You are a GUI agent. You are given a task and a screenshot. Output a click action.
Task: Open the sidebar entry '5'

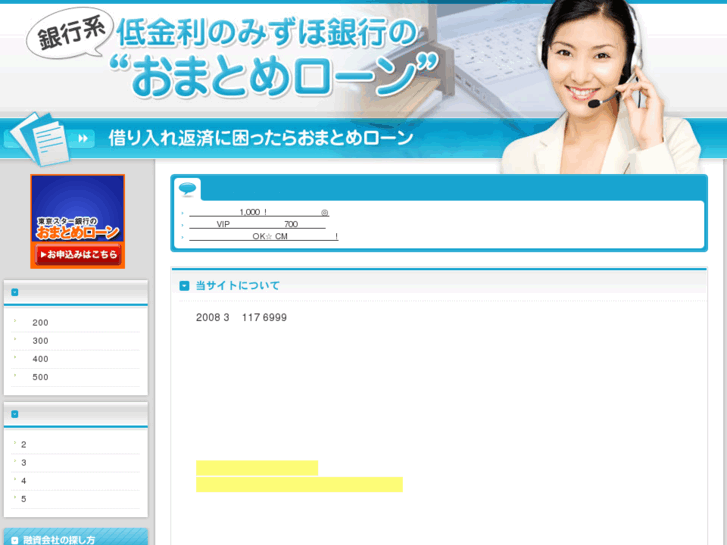[x=24, y=499]
